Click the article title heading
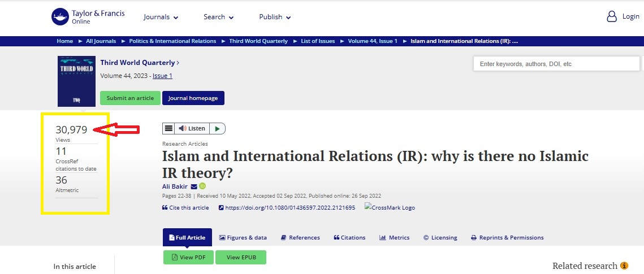 coord(375,164)
